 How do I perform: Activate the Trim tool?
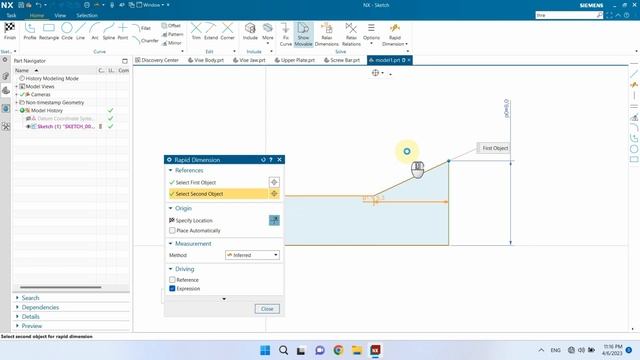click(196, 31)
